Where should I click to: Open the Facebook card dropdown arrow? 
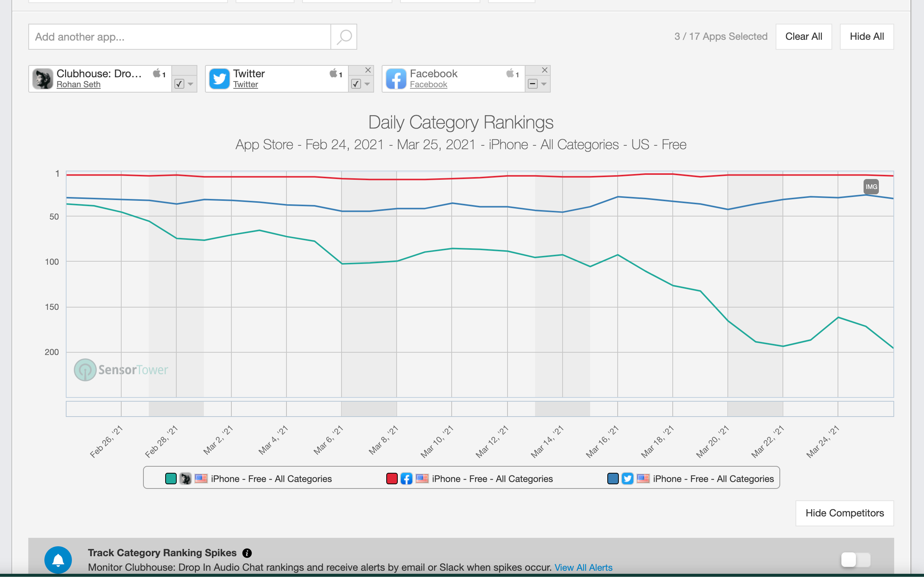coord(544,84)
